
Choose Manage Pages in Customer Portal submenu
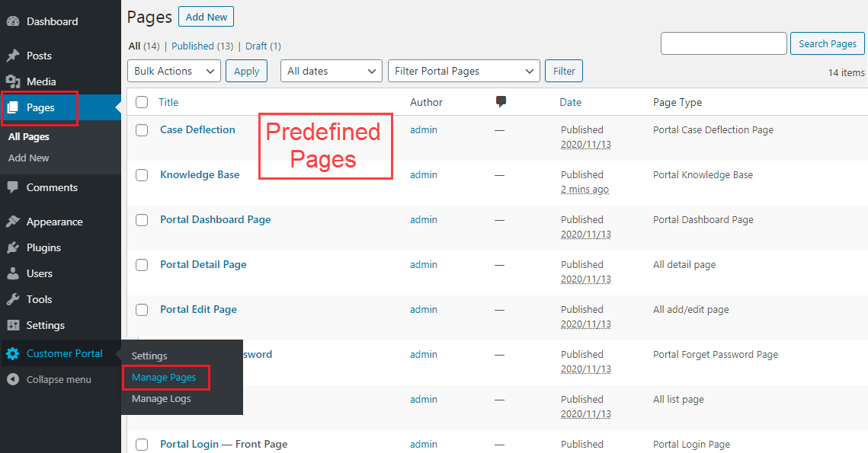(164, 378)
